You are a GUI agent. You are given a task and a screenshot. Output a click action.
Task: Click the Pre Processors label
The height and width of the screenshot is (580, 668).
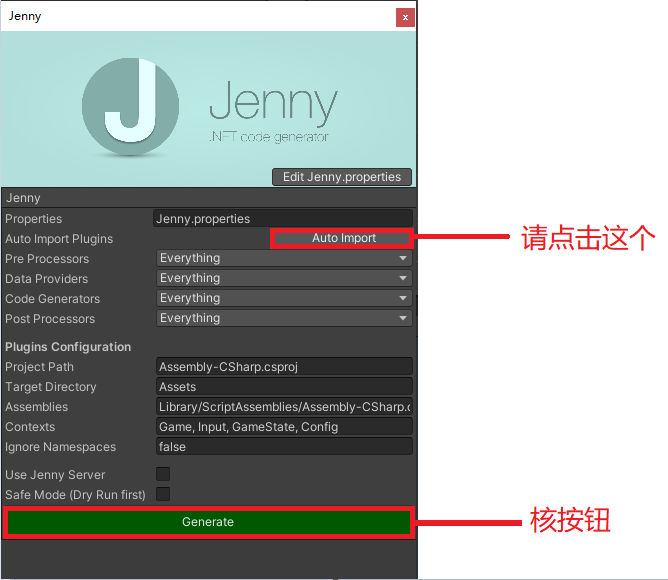click(x=47, y=259)
